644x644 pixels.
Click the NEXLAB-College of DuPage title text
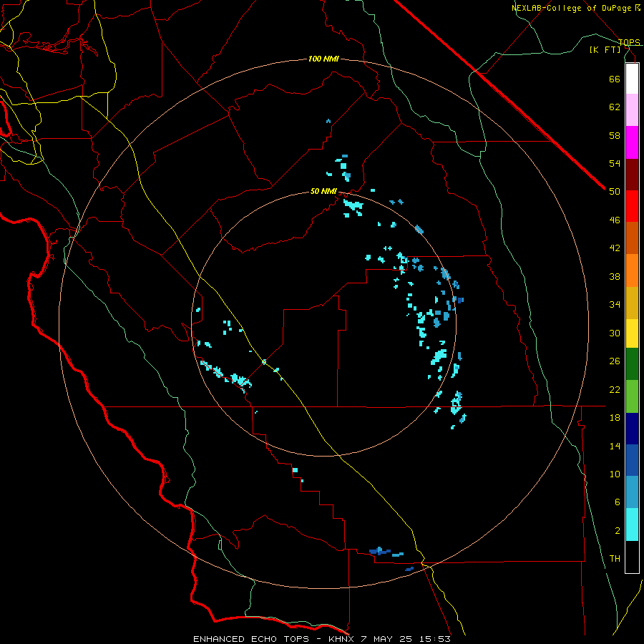[575, 8]
